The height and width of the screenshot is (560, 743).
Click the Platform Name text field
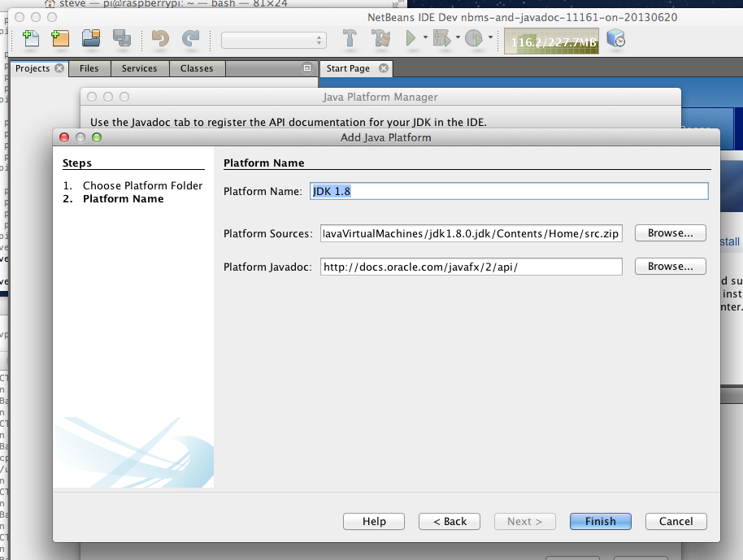tap(508, 192)
